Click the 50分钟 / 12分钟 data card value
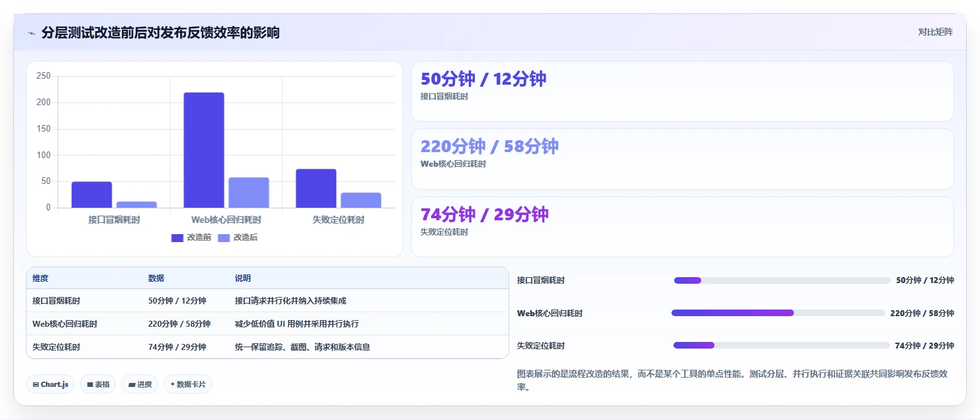Image resolution: width=980 pixels, height=420 pixels. pyautogui.click(x=483, y=79)
